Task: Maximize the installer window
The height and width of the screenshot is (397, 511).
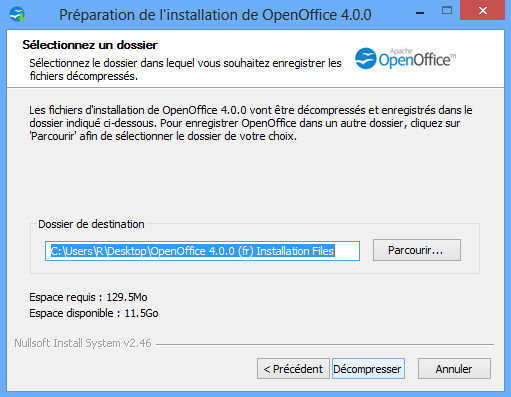Action: pyautogui.click(x=447, y=11)
